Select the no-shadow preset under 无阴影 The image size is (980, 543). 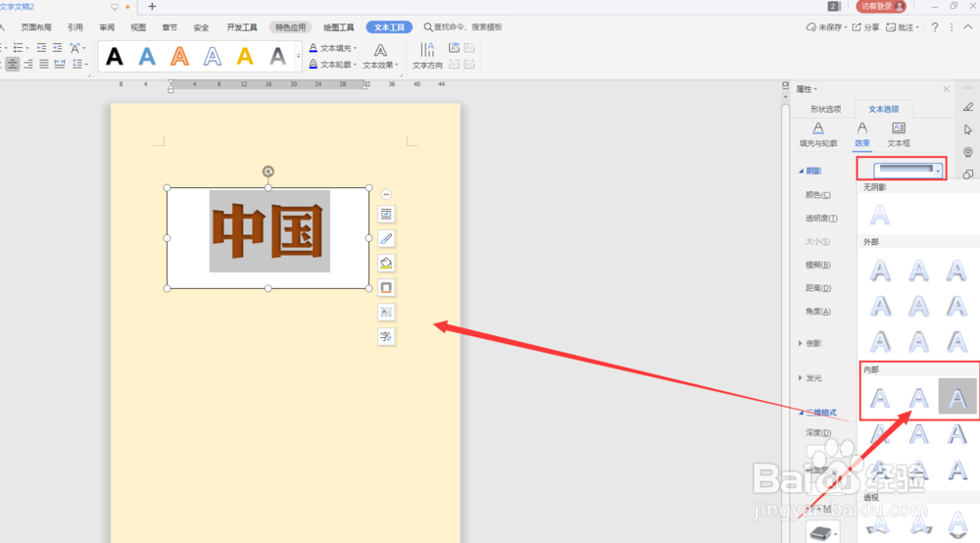click(880, 215)
